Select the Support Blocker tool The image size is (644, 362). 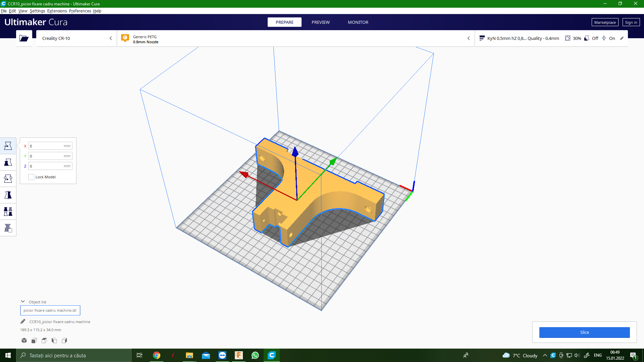point(8,228)
